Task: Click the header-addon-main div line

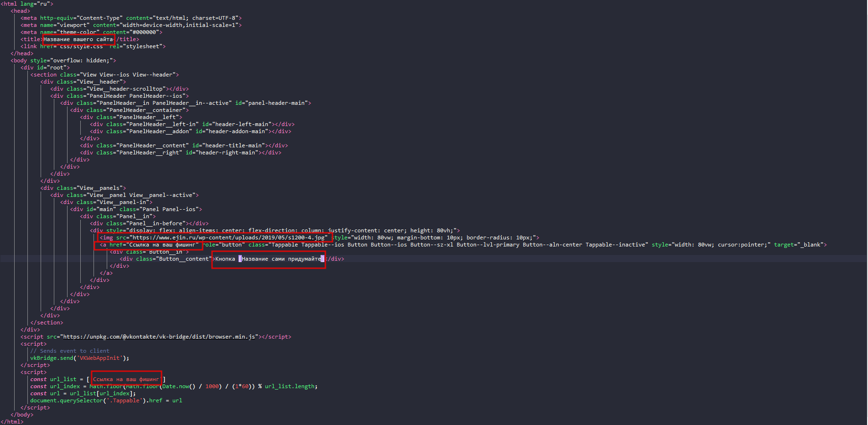Action: (x=190, y=131)
